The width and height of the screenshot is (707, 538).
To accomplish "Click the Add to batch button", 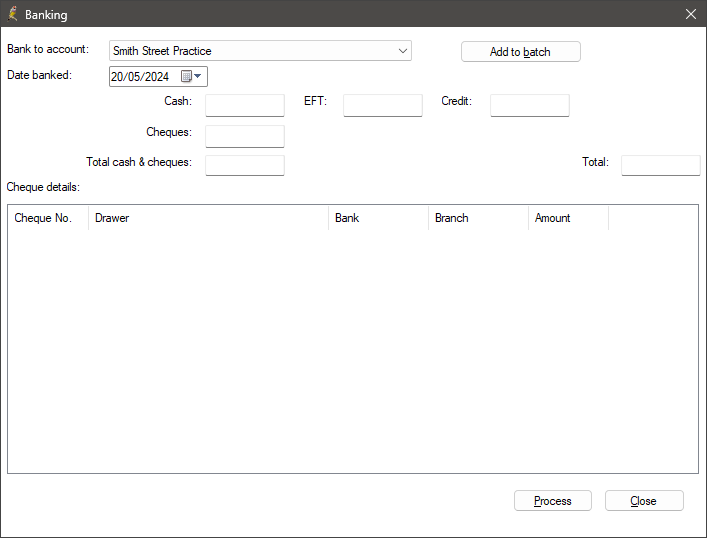I will (520, 52).
